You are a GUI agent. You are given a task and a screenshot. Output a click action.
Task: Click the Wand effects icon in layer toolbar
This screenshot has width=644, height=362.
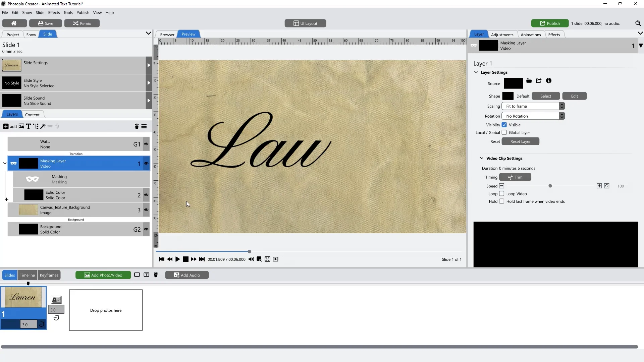click(x=43, y=126)
